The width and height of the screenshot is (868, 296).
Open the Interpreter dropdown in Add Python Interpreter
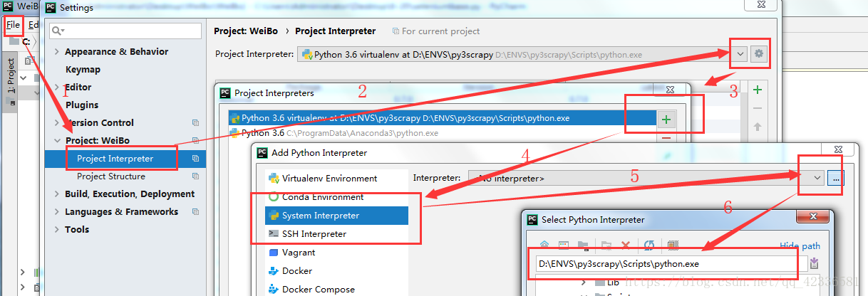pos(817,179)
